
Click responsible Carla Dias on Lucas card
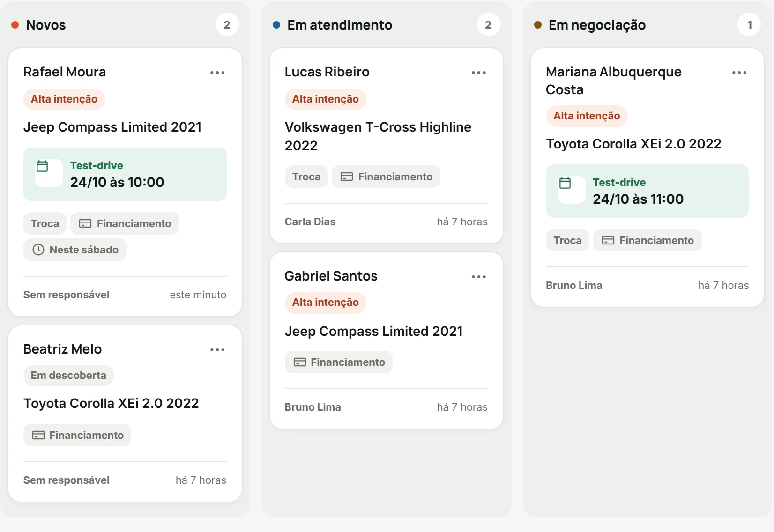pos(310,222)
